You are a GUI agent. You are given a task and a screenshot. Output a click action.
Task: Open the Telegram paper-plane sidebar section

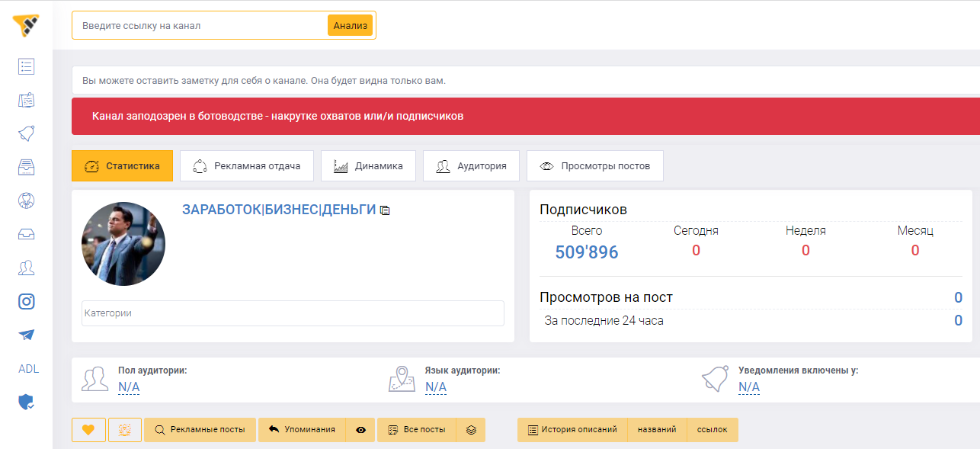pos(26,335)
